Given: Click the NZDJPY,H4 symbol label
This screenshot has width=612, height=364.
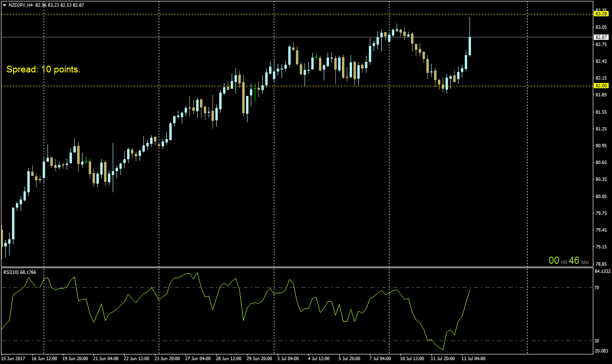Looking at the screenshot, I should 21,4.
